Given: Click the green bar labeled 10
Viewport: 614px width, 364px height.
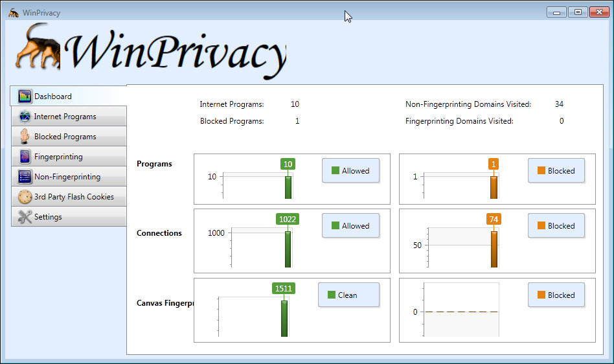Looking at the screenshot, I should [x=288, y=187].
